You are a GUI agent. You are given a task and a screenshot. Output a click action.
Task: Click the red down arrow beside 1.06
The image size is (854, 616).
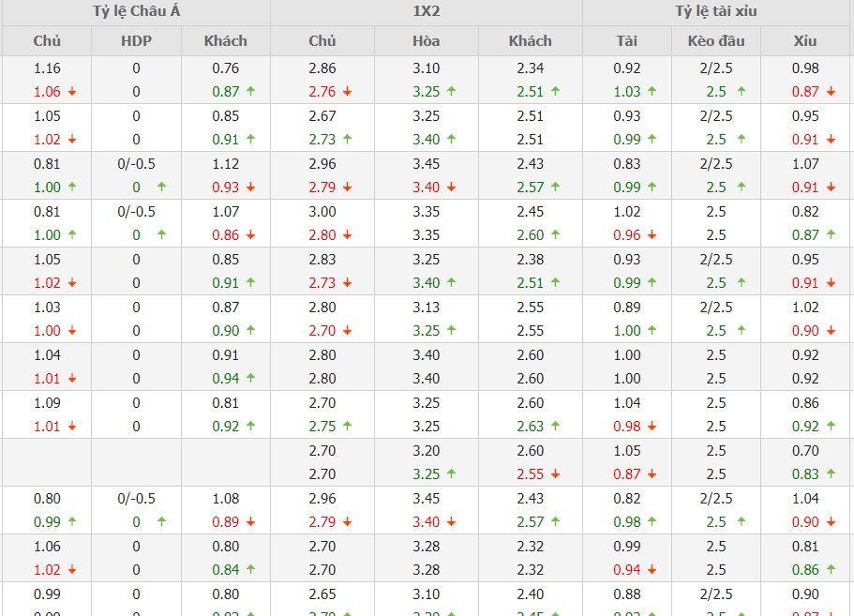click(72, 92)
